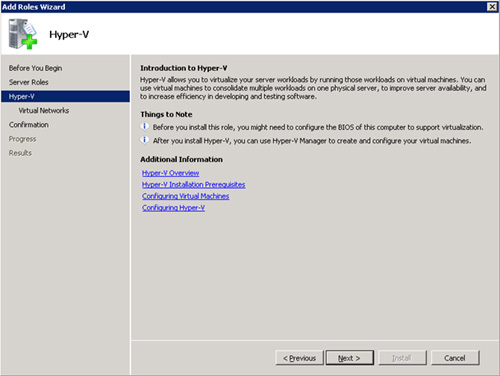This screenshot has width=500, height=376.
Task: Click the disabled Results step
Action: [x=20, y=153]
